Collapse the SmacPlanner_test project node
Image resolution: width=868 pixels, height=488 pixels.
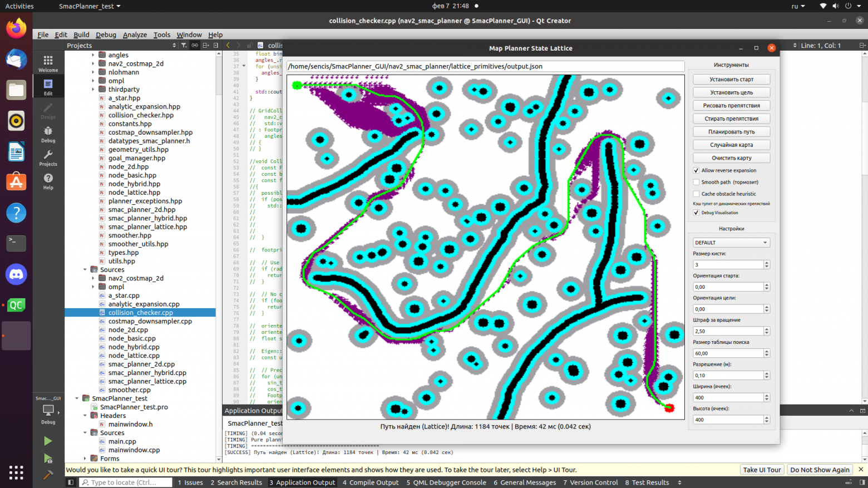click(77, 398)
